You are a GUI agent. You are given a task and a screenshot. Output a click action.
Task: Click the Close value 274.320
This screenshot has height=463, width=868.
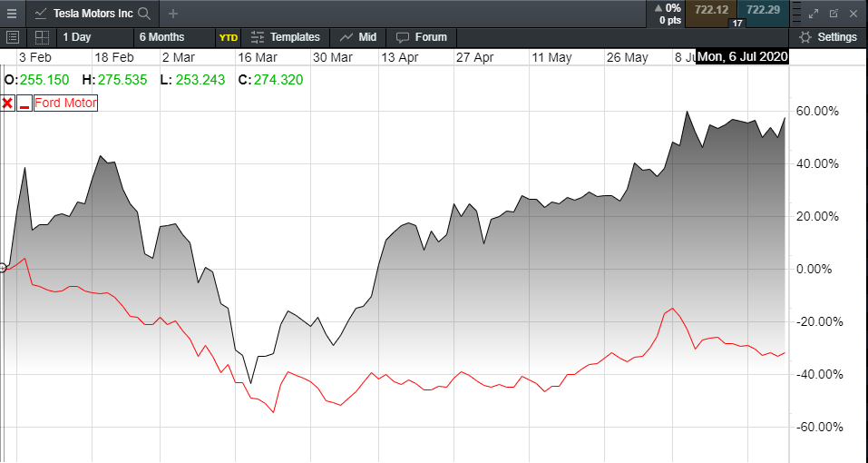click(x=278, y=80)
